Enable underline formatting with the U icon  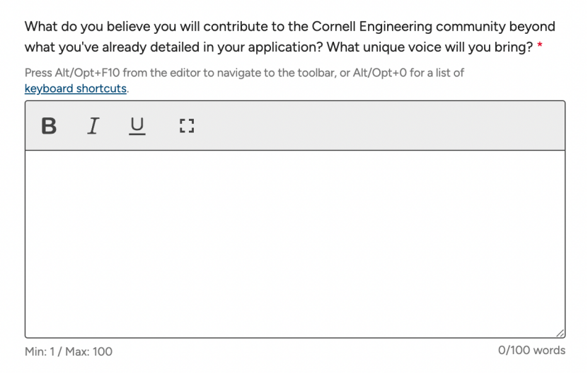[x=137, y=126]
